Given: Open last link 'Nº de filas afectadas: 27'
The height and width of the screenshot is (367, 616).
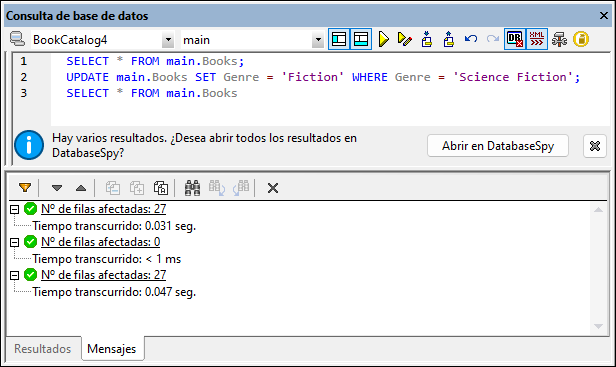Looking at the screenshot, I should (x=104, y=275).
